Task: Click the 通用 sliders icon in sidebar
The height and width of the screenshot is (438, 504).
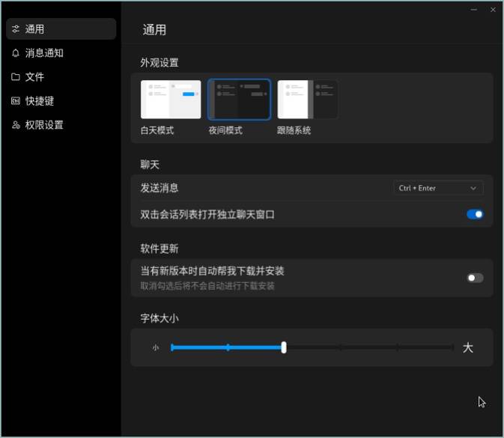Action: tap(16, 29)
